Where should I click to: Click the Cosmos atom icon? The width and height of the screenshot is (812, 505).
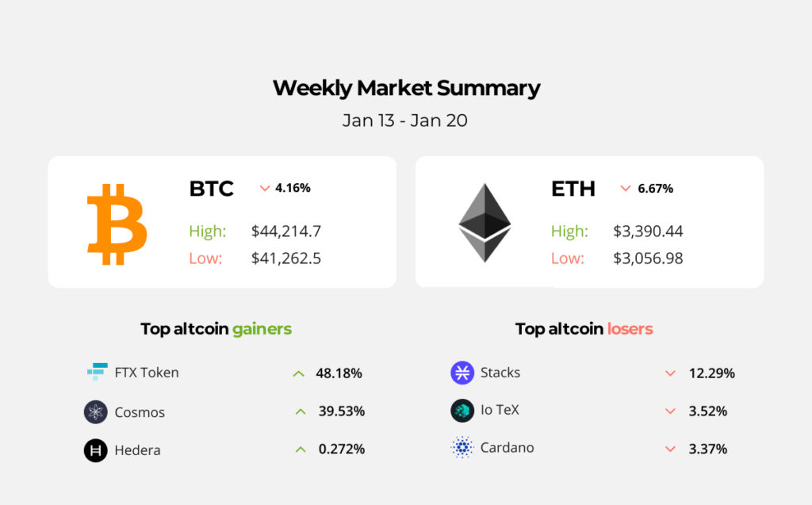pos(96,412)
